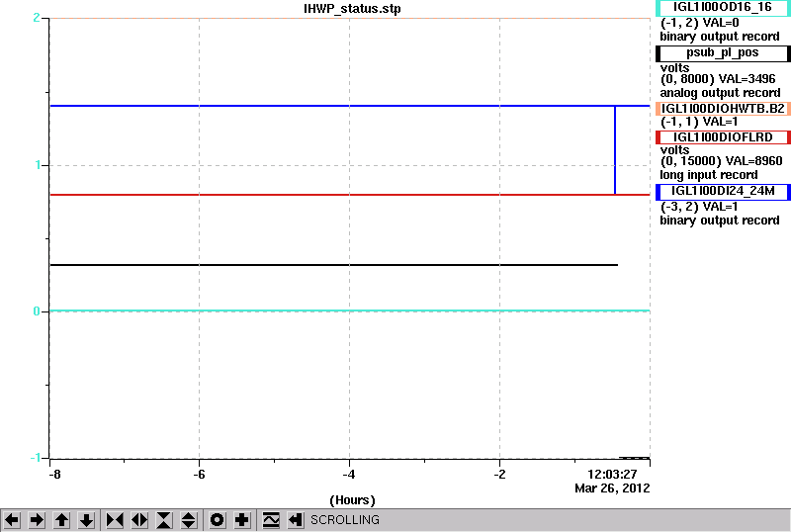791x532 pixels.
Task: Click the pan up arrow button
Action: point(61,520)
